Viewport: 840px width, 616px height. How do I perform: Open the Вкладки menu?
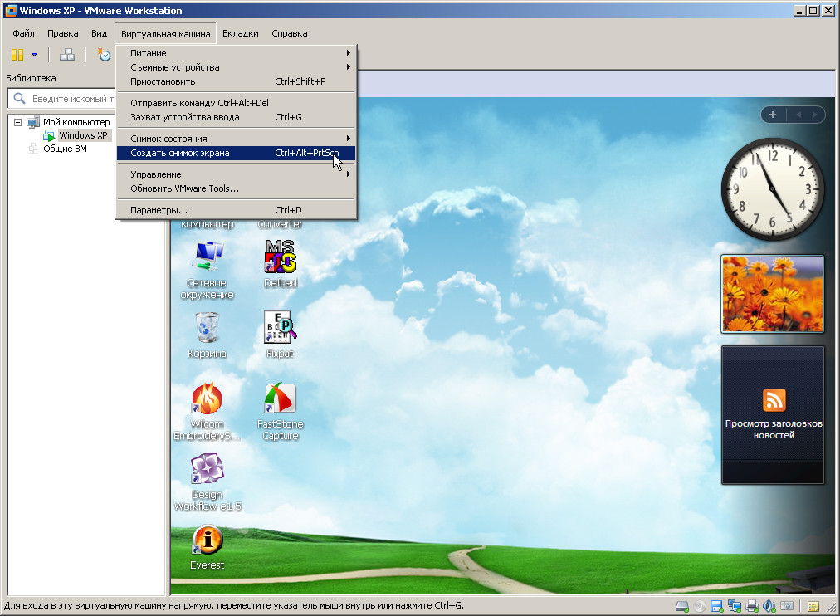241,33
